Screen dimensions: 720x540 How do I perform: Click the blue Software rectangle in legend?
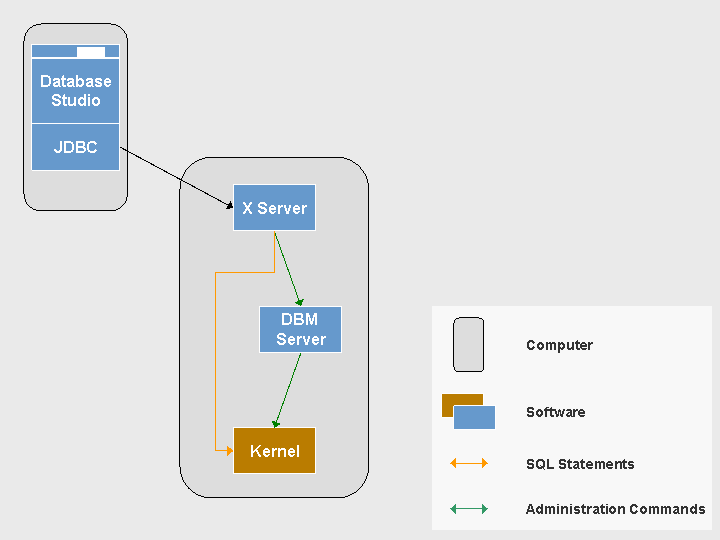tap(476, 418)
